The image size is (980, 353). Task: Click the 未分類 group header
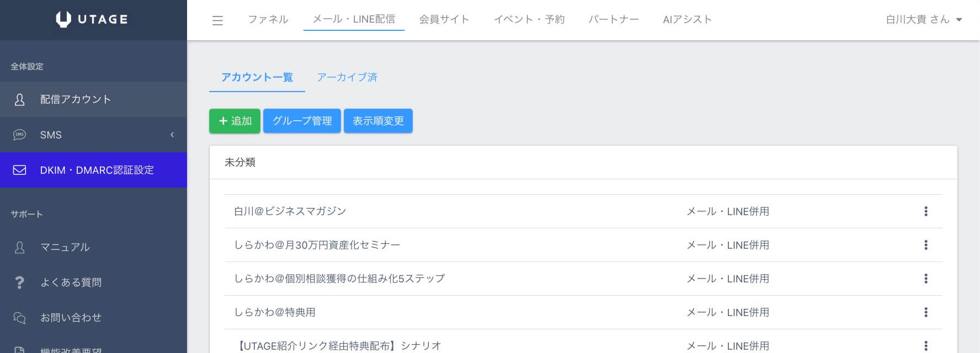[x=240, y=162]
